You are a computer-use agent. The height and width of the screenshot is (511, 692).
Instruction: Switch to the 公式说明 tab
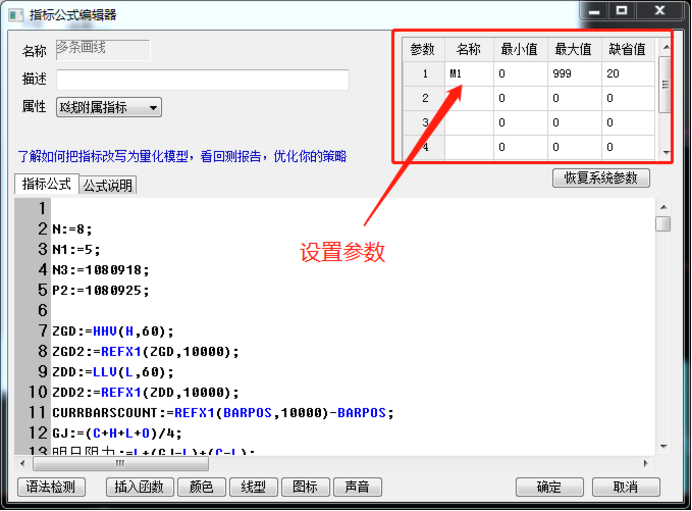click(107, 185)
